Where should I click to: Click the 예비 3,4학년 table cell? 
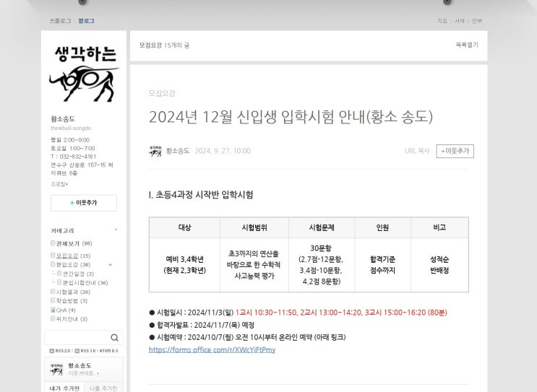[x=184, y=265]
